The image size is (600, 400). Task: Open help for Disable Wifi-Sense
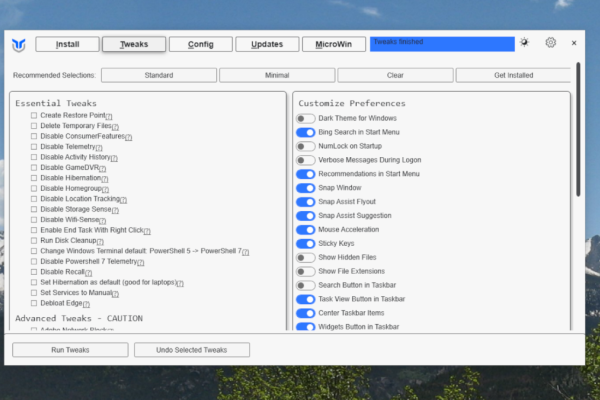pos(103,220)
